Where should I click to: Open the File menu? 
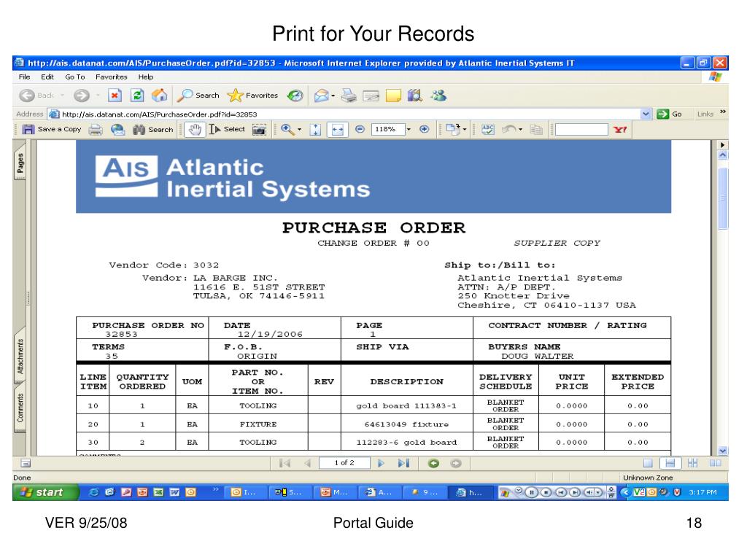[x=24, y=77]
